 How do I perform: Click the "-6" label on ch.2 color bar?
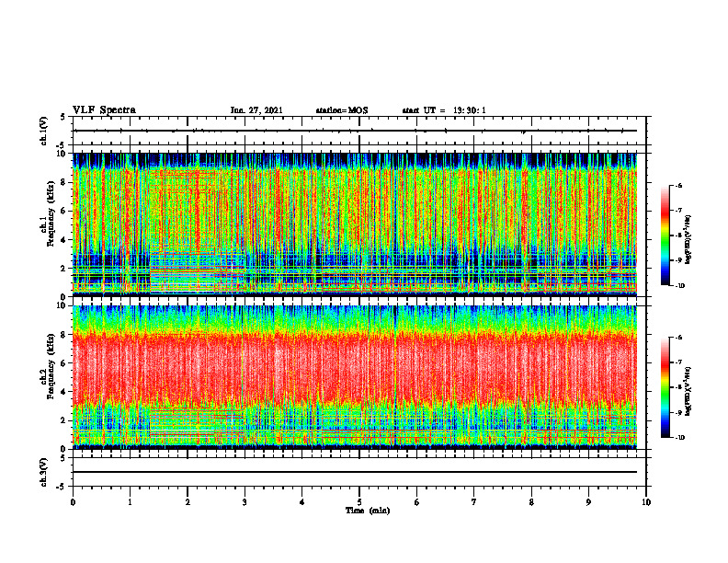[678, 338]
